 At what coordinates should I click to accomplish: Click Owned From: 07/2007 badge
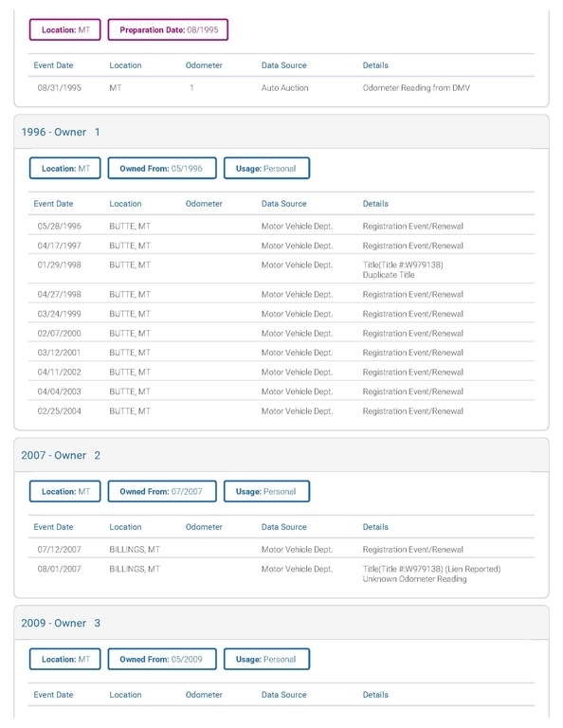point(162,491)
